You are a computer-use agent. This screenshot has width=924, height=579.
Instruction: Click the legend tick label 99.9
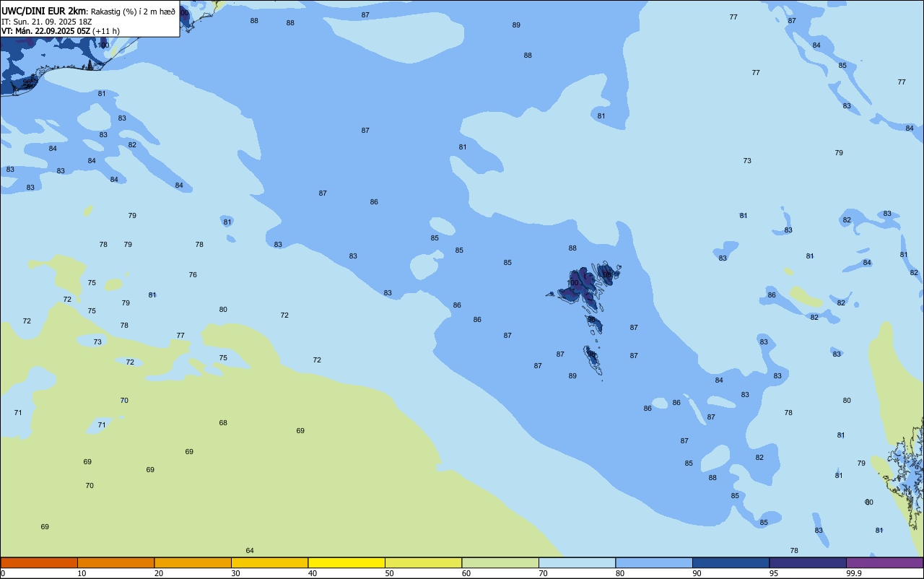point(854,573)
